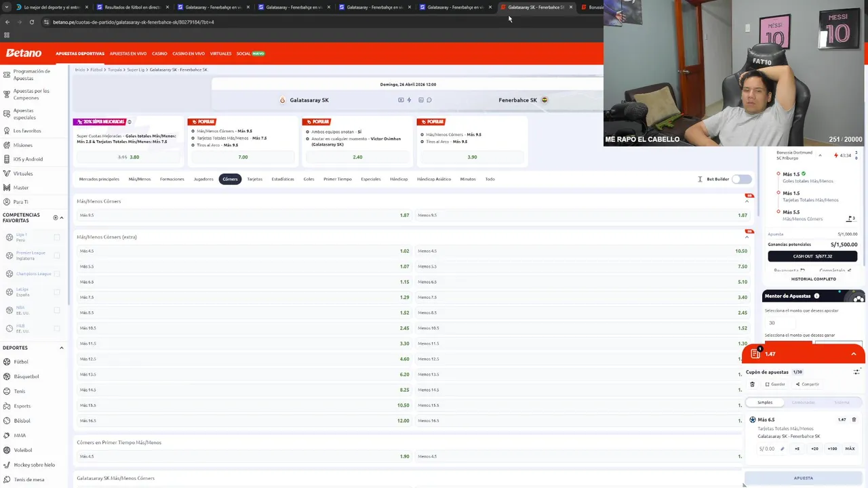Click the browser address bar

click(x=319, y=22)
